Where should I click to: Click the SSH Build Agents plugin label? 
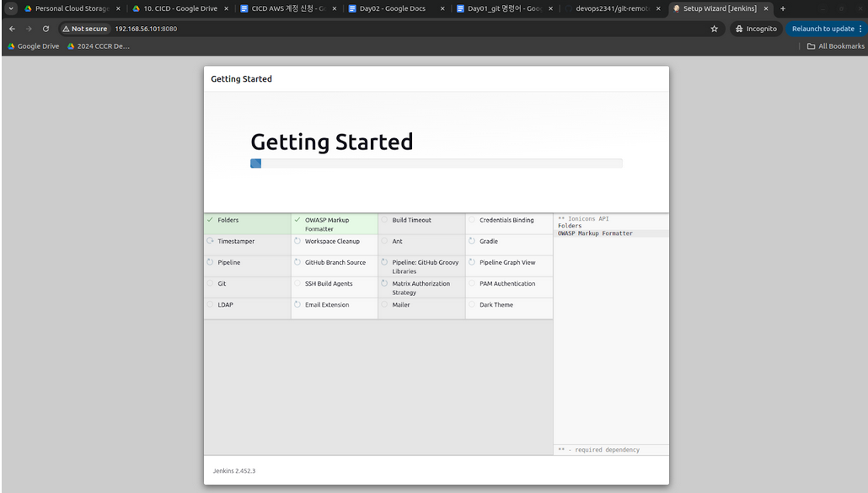click(x=329, y=283)
